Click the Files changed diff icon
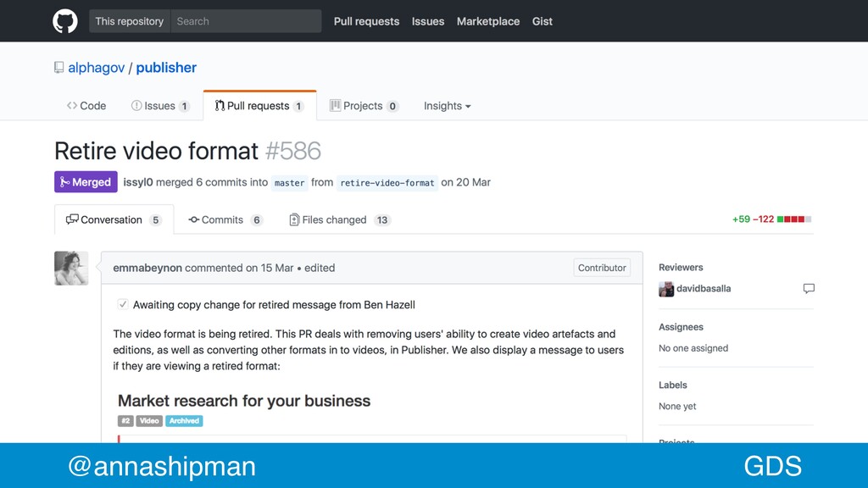 [x=294, y=219]
